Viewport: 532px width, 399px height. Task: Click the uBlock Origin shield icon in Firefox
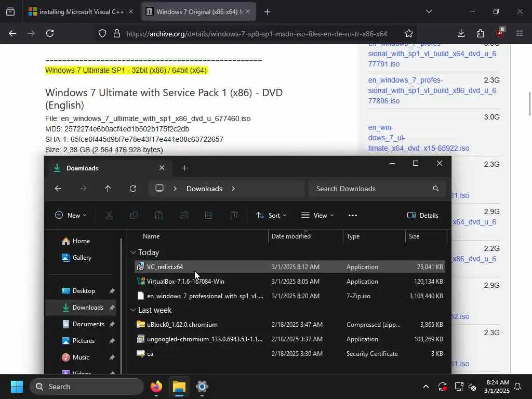tap(500, 33)
